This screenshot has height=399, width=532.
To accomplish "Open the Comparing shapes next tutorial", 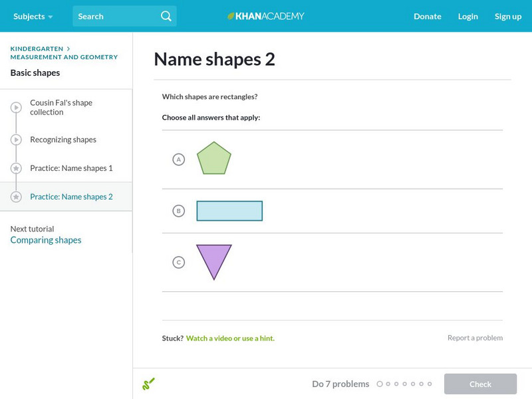I will tap(46, 240).
